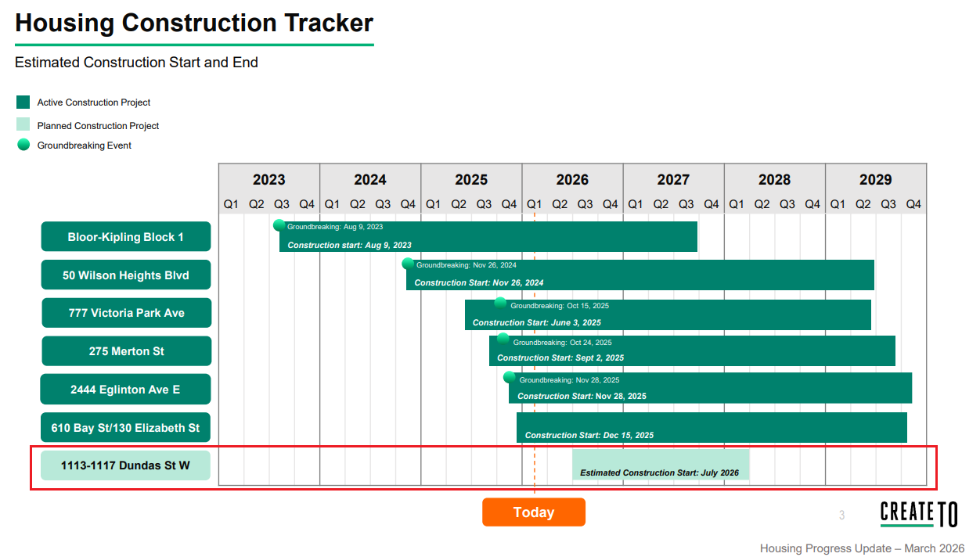Select the 50 Wilson Heights Blvd label
Screen dimensions: 980x557
pyautogui.click(x=126, y=275)
